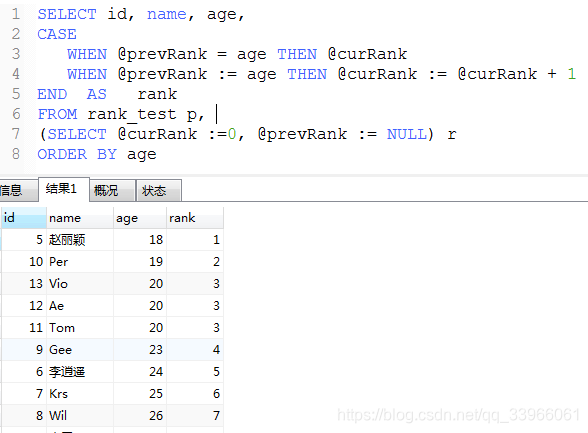
Task: Open the 概况 tab
Action: pyautogui.click(x=112, y=190)
